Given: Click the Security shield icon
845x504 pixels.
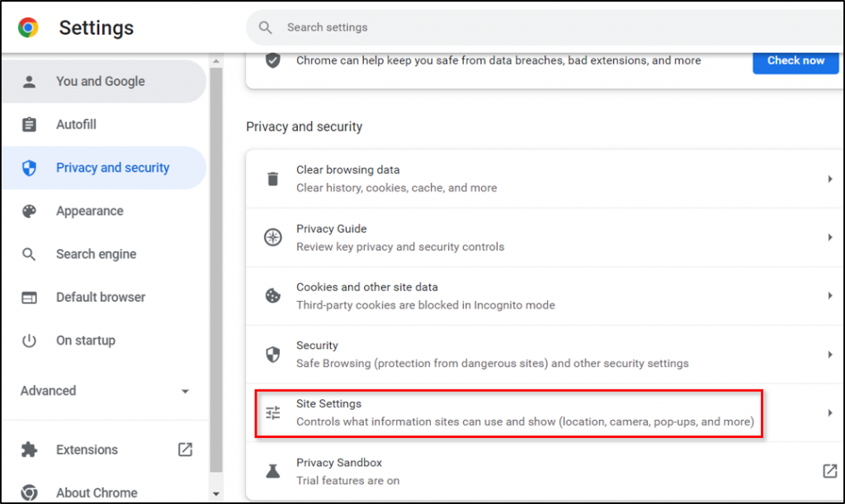Looking at the screenshot, I should (272, 353).
